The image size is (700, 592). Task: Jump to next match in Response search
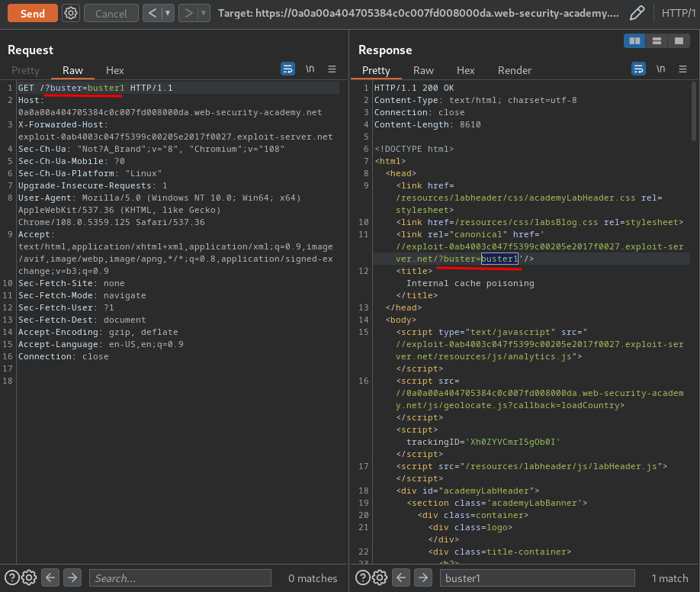coord(422,578)
